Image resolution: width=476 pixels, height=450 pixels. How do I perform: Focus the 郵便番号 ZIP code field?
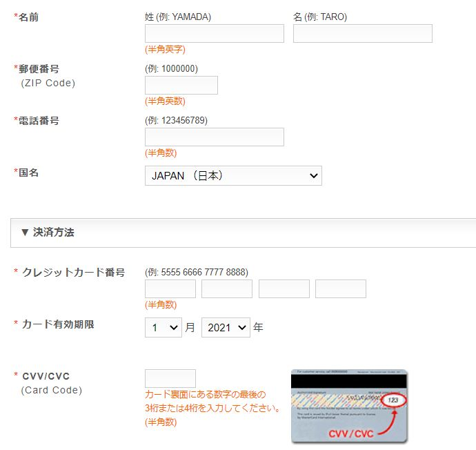coord(181,86)
